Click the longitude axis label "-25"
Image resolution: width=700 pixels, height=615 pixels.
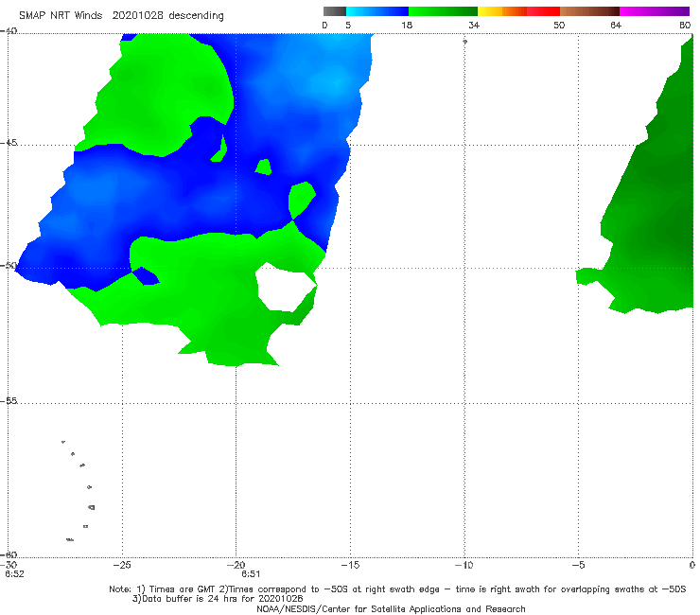[x=122, y=565]
